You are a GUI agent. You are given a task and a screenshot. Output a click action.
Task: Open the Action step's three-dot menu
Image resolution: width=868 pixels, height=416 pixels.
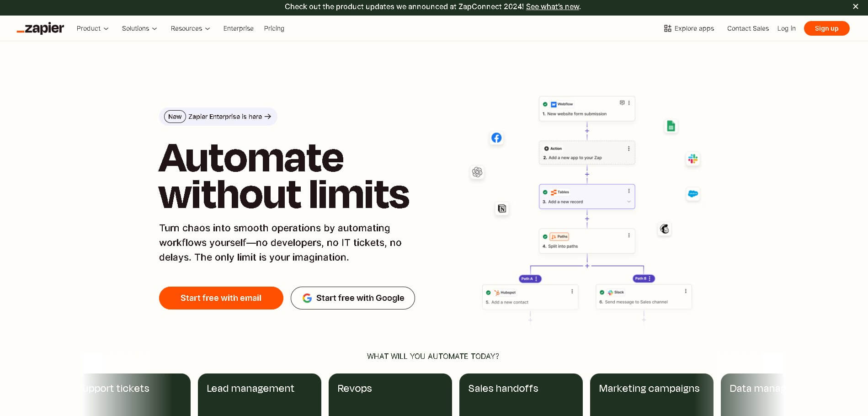629,149
